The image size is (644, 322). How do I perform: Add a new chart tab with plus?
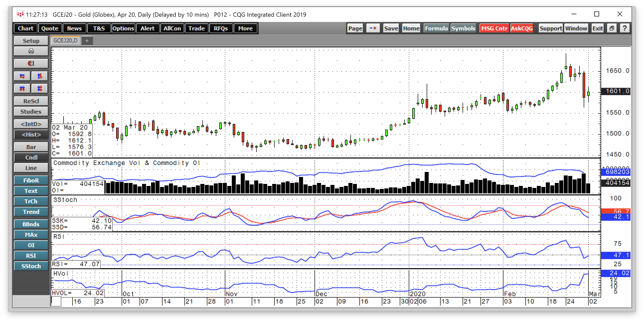tap(87, 41)
